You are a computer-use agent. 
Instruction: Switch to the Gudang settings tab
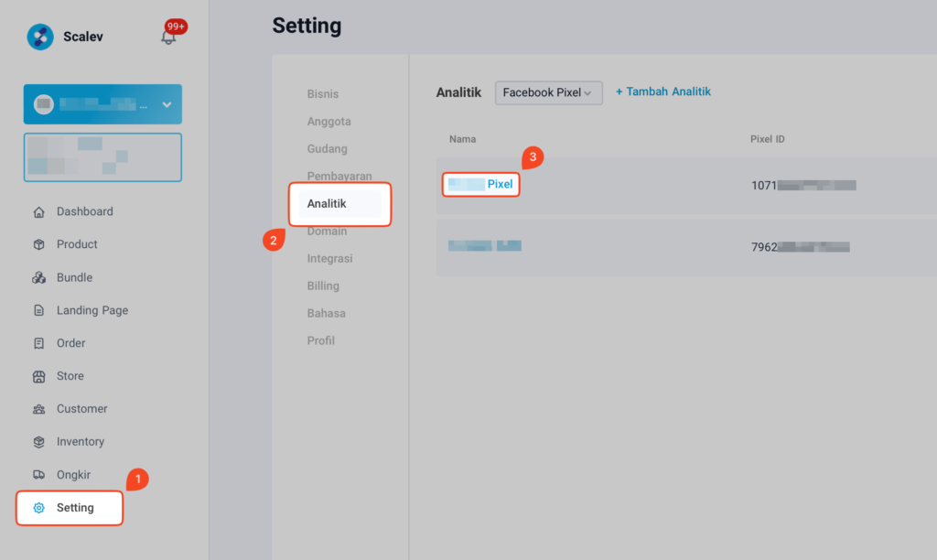[x=327, y=149]
